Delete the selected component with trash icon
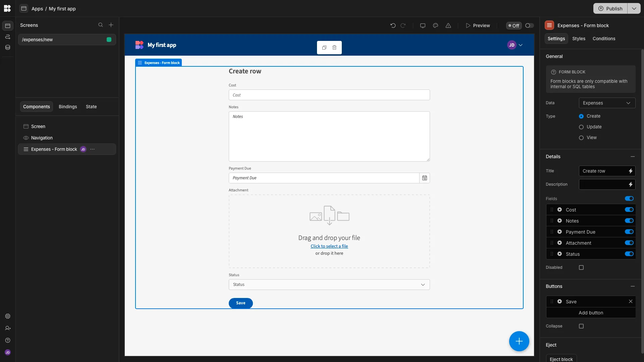The height and width of the screenshot is (362, 644). 334,48
